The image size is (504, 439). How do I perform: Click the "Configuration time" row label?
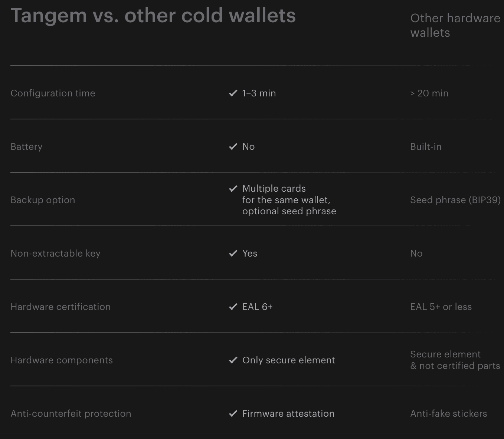[53, 93]
